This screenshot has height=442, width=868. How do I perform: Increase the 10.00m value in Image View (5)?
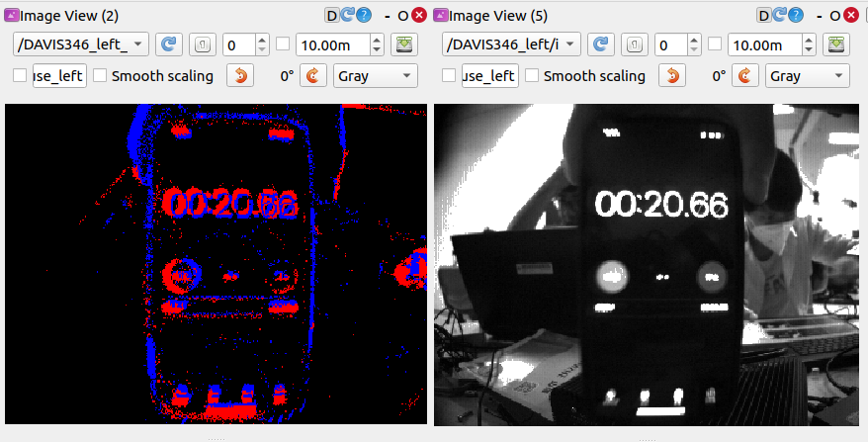coord(809,40)
